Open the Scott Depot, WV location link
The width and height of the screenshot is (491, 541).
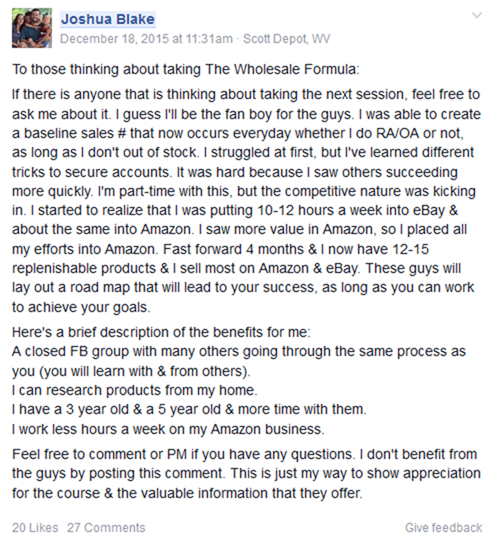pos(286,38)
